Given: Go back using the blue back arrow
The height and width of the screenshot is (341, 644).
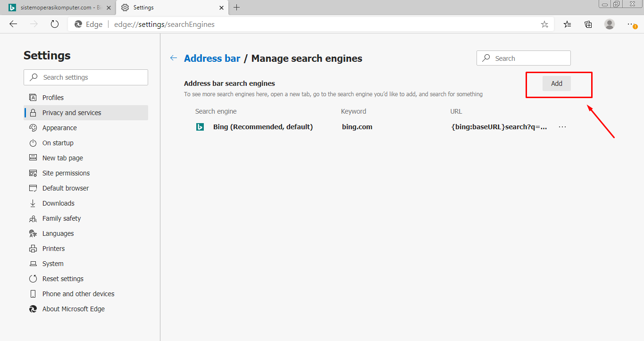Looking at the screenshot, I should 173,57.
